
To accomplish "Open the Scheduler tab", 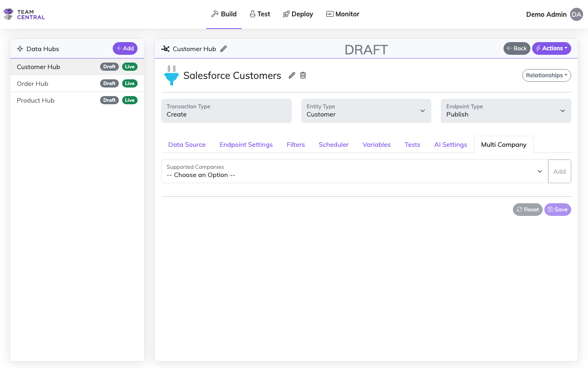I will pyautogui.click(x=334, y=144).
